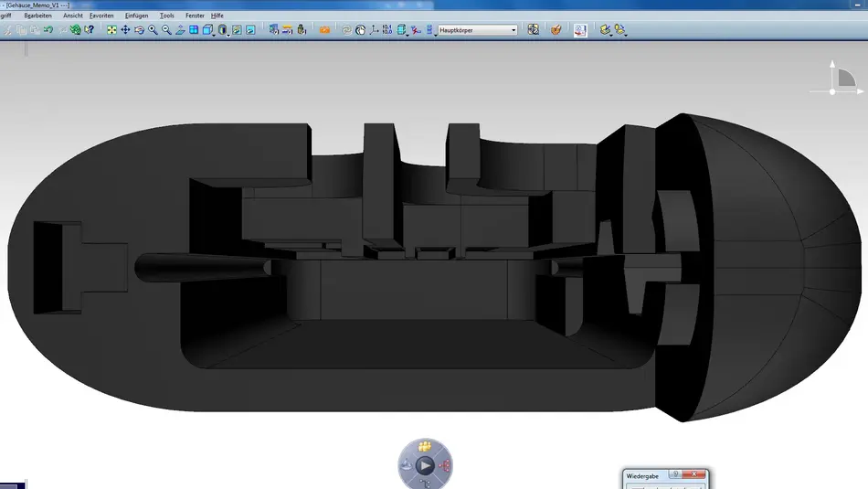Open the Hauptkörper body dropdown

click(x=513, y=30)
